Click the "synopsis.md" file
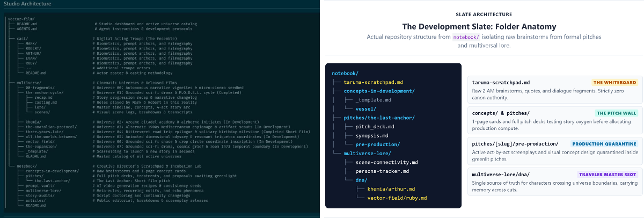The image size is (644, 218). coord(373,135)
